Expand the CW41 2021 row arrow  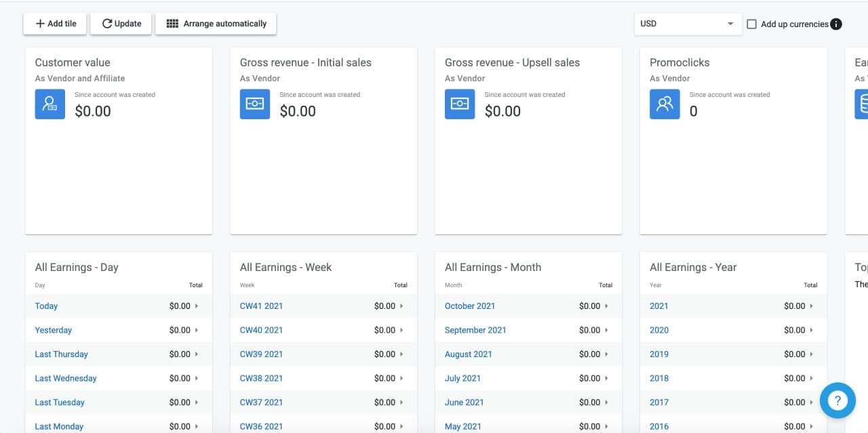coord(401,306)
